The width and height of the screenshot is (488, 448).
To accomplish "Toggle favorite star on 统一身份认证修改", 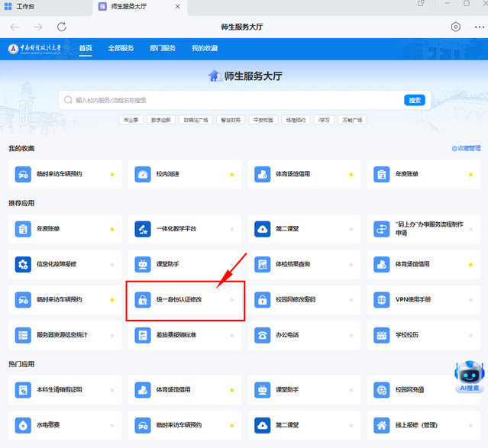I will tap(231, 300).
